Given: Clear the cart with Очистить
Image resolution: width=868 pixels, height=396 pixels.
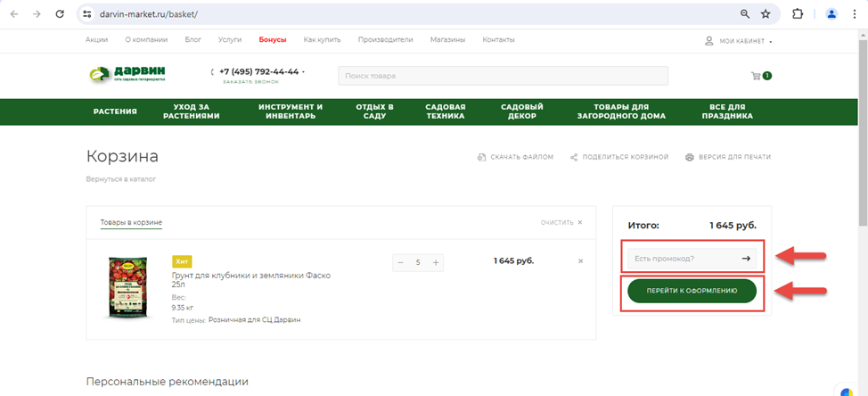Looking at the screenshot, I should click(561, 223).
